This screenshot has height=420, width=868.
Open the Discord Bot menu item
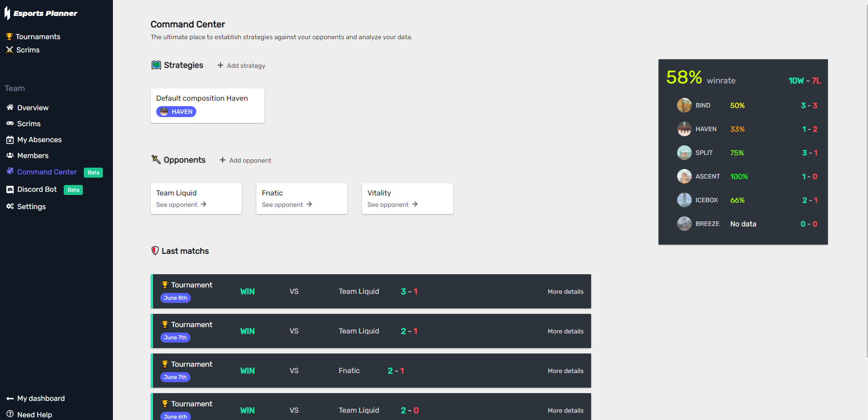(x=37, y=190)
